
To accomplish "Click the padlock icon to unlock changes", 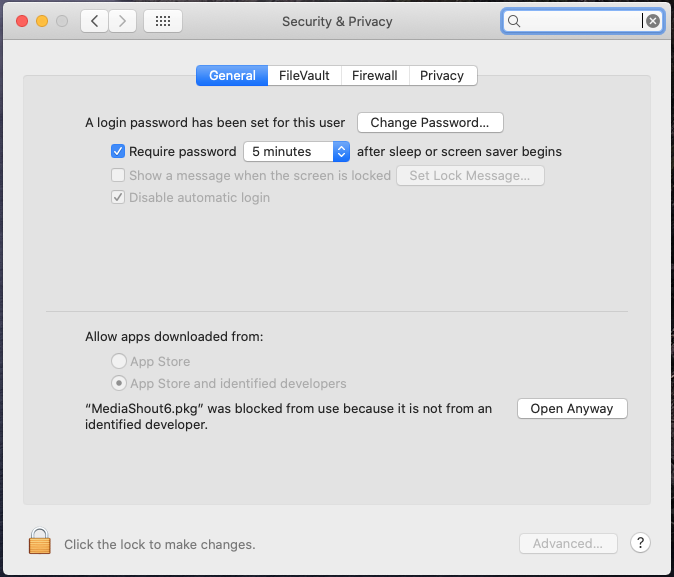I will (40, 541).
